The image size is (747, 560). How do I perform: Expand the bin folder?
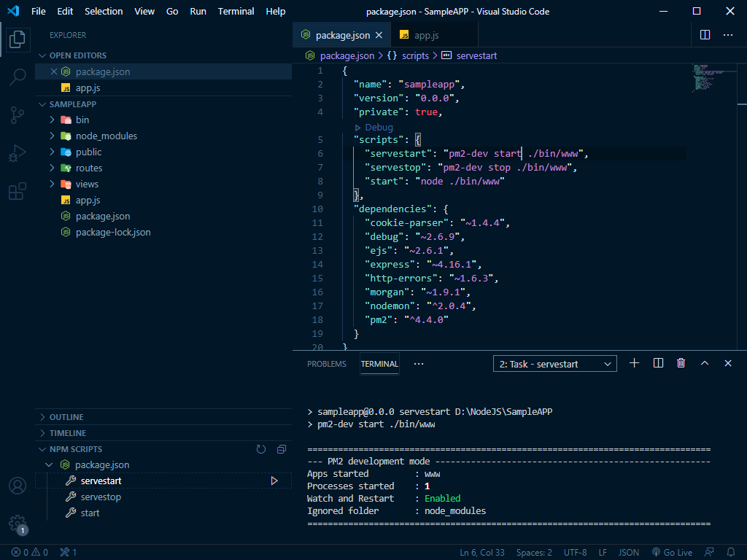[x=52, y=120]
